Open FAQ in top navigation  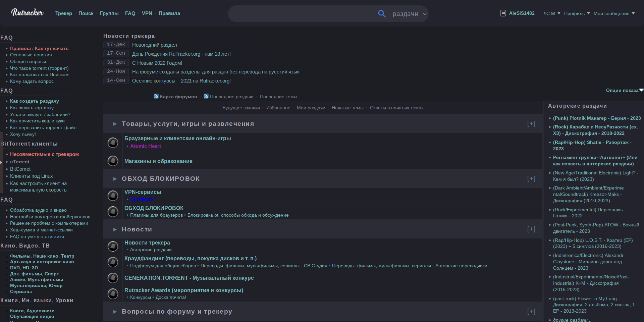point(130,13)
